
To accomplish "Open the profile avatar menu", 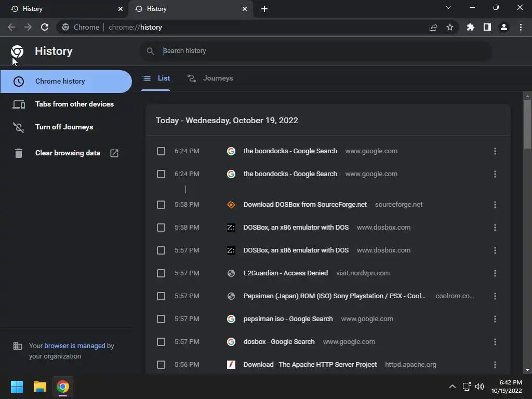I will [x=504, y=27].
